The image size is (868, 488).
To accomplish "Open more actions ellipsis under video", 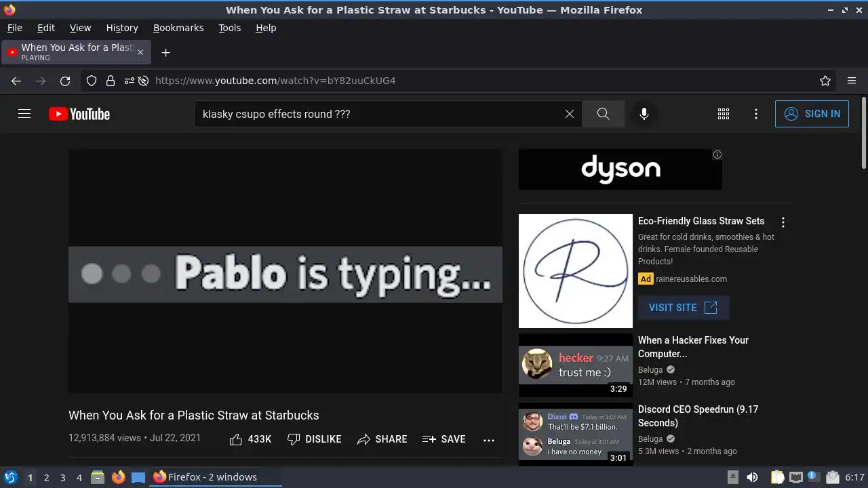I will coord(489,440).
